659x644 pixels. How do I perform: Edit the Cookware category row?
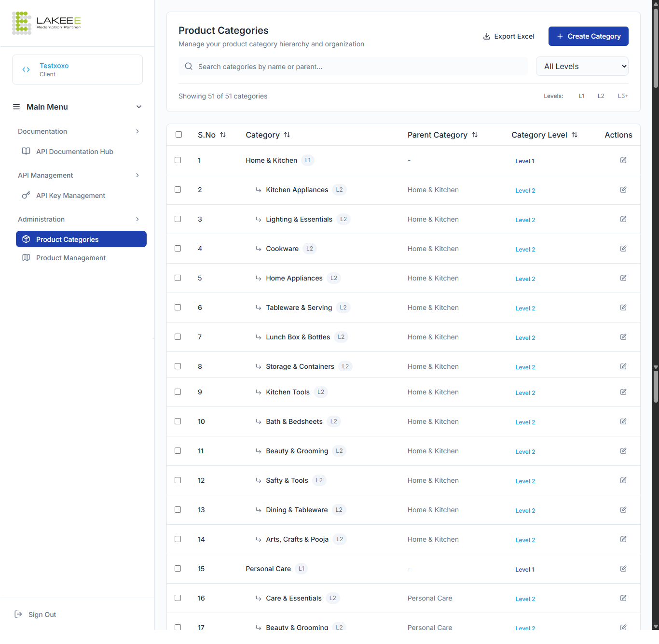(x=623, y=249)
